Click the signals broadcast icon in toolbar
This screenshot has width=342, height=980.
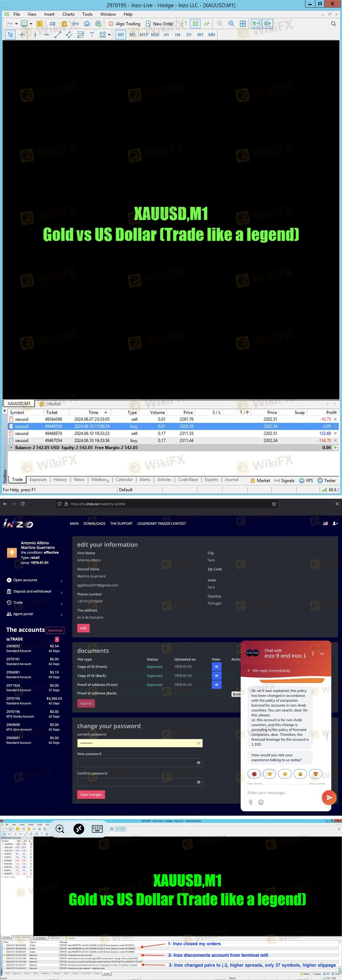point(76,24)
